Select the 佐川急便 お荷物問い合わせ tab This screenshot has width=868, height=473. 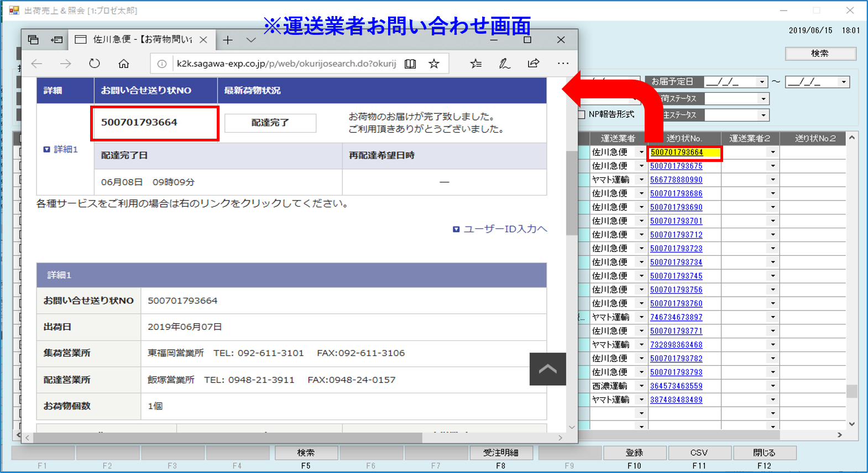141,40
